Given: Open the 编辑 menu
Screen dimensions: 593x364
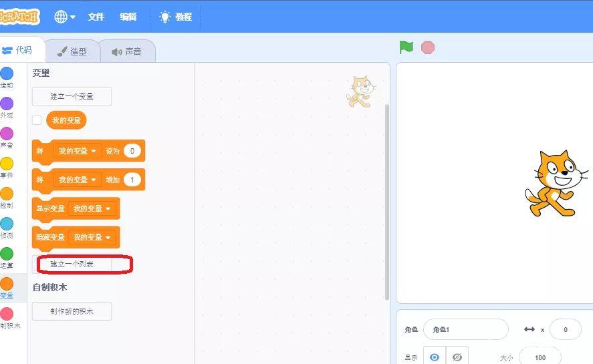Looking at the screenshot, I should click(128, 17).
